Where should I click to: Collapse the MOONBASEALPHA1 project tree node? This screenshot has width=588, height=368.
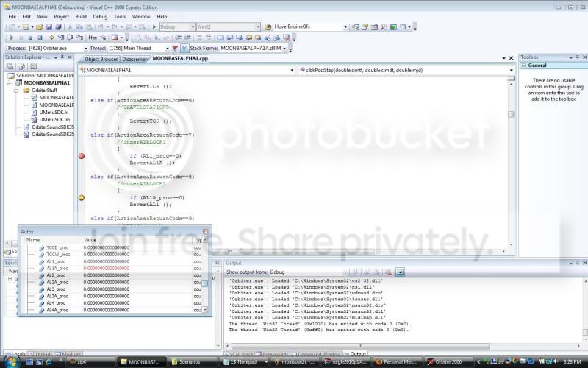click(9, 83)
